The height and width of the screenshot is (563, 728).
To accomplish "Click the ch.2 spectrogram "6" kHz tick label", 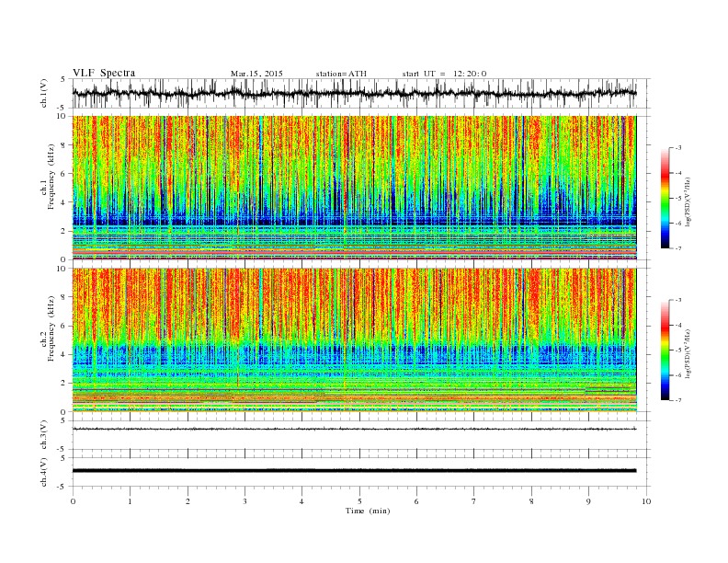I will coord(64,326).
